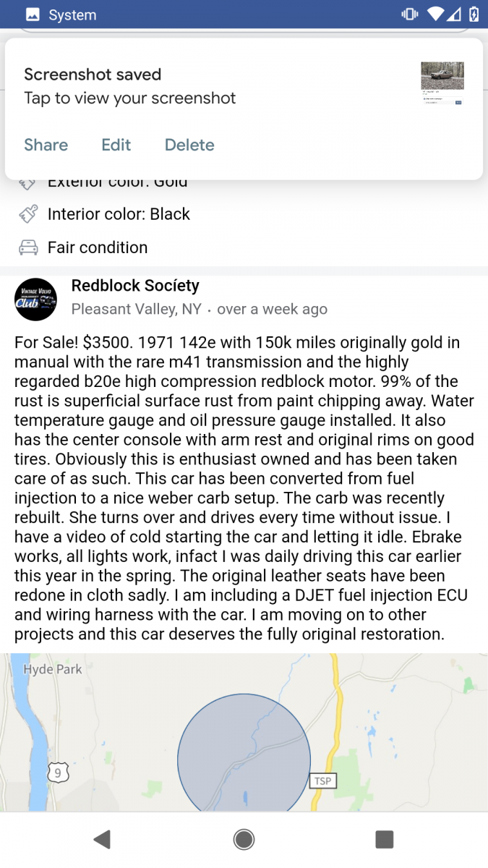
Task: Click the interior color paintbrush icon
Action: [x=27, y=214]
